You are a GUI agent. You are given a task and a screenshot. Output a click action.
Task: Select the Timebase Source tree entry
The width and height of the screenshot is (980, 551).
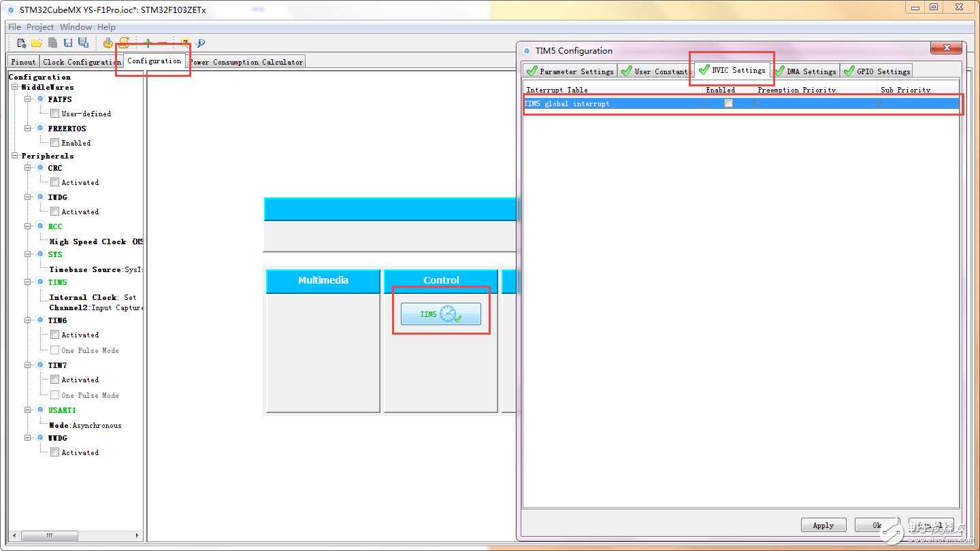click(96, 269)
